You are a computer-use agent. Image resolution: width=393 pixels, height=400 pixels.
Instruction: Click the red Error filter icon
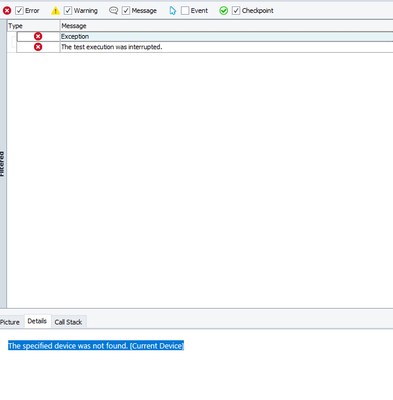point(7,11)
